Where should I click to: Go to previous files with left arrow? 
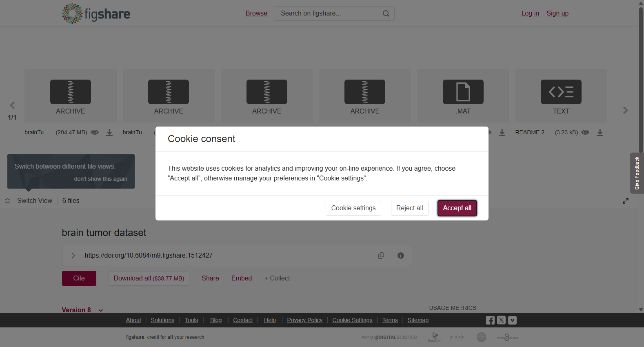(x=12, y=105)
